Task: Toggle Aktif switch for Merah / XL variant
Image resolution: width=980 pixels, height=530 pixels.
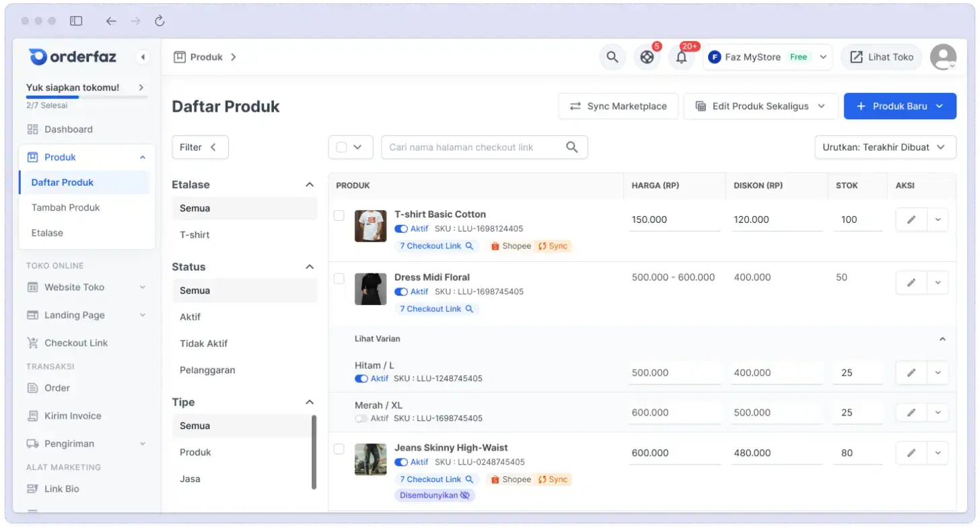Action: [361, 418]
